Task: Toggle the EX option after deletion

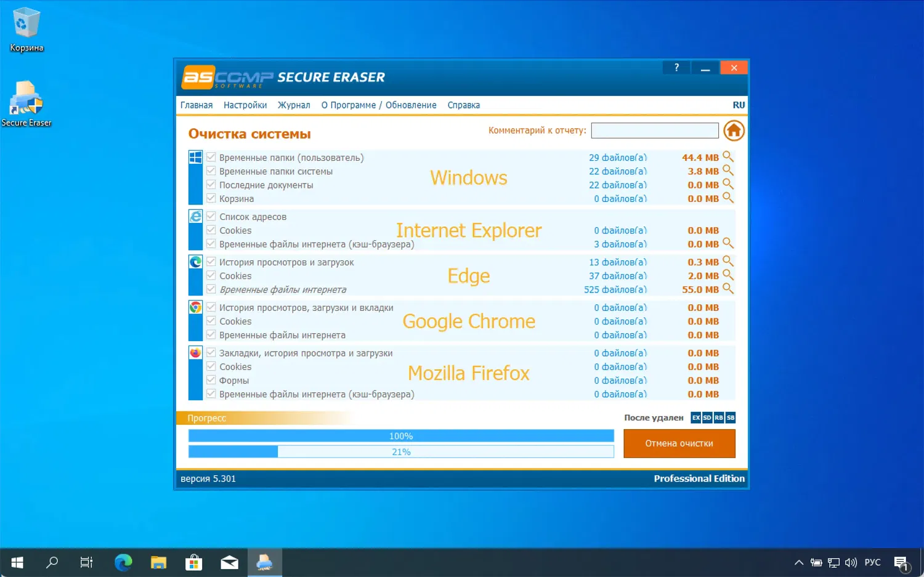Action: pyautogui.click(x=695, y=417)
